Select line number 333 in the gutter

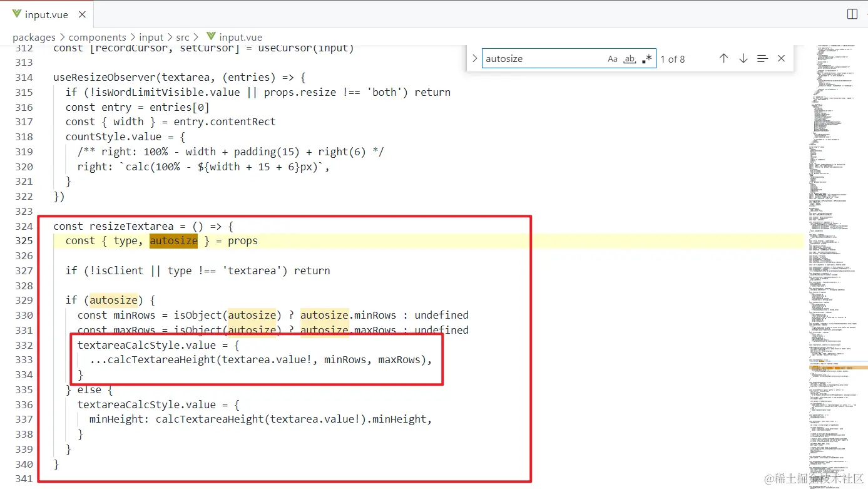[x=24, y=360]
